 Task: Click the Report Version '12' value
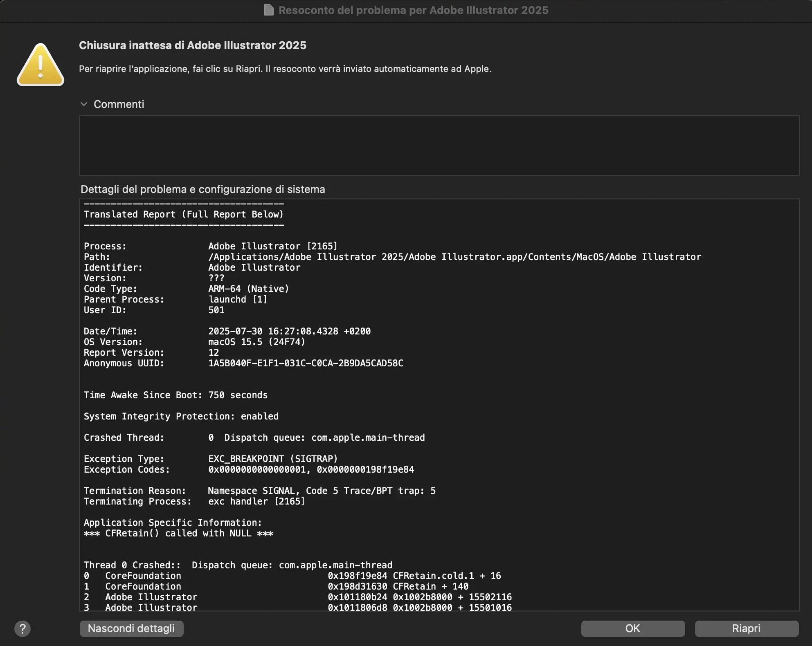pos(214,352)
